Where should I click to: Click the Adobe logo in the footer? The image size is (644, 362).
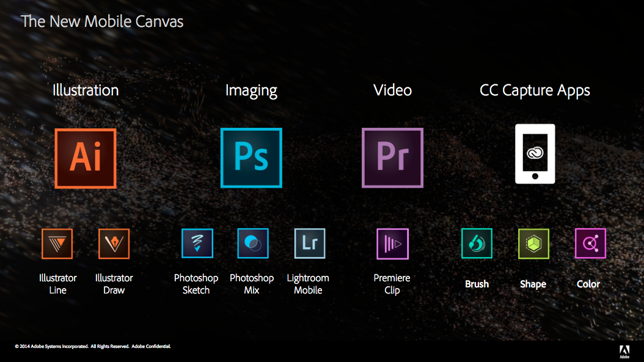pyautogui.click(x=624, y=352)
